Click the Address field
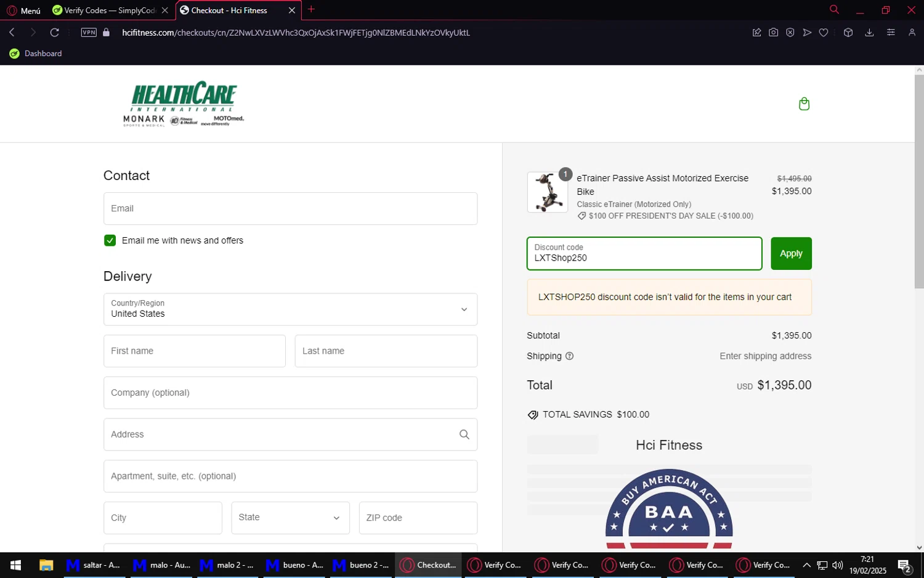This screenshot has height=578, width=924. click(x=290, y=434)
